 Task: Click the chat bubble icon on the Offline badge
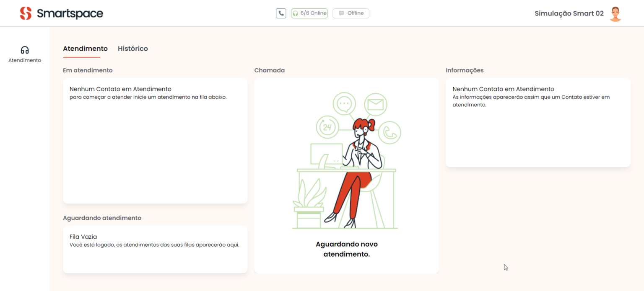(x=340, y=13)
